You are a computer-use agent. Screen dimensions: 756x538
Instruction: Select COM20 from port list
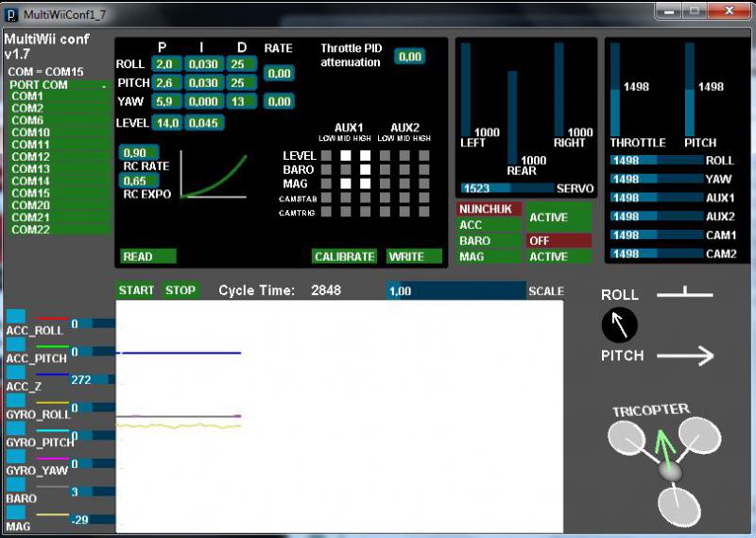(x=59, y=205)
